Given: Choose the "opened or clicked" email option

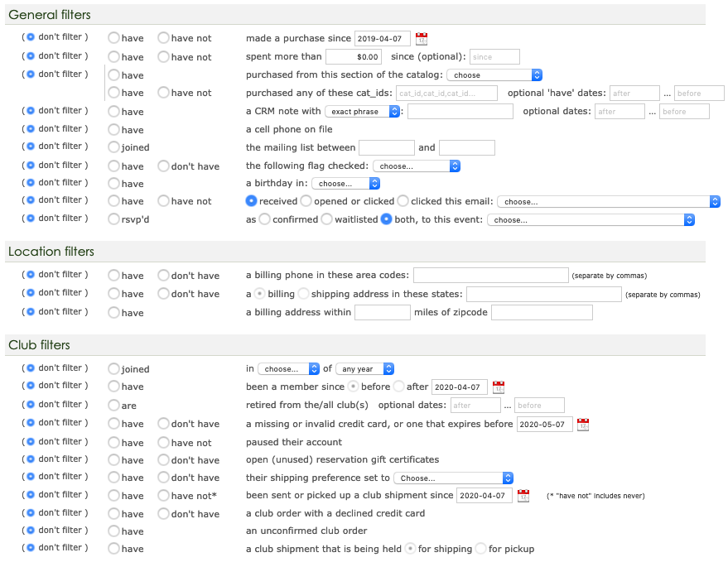Looking at the screenshot, I should pyautogui.click(x=306, y=201).
